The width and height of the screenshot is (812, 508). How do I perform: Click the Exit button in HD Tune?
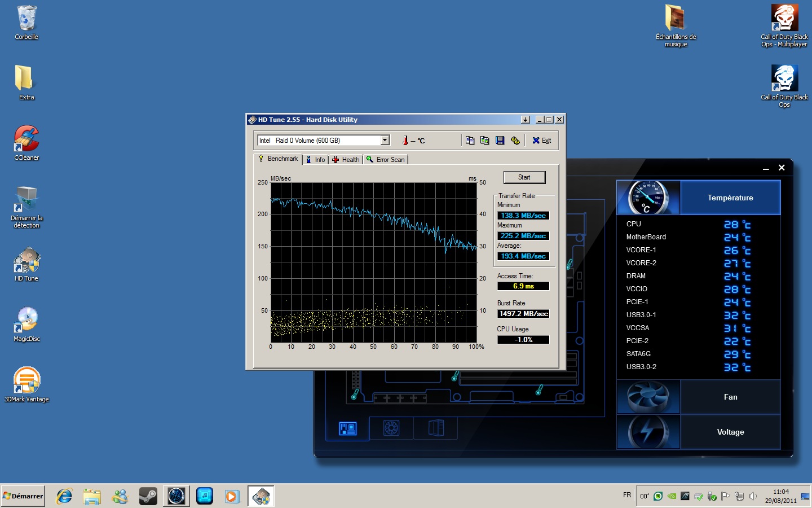click(541, 141)
